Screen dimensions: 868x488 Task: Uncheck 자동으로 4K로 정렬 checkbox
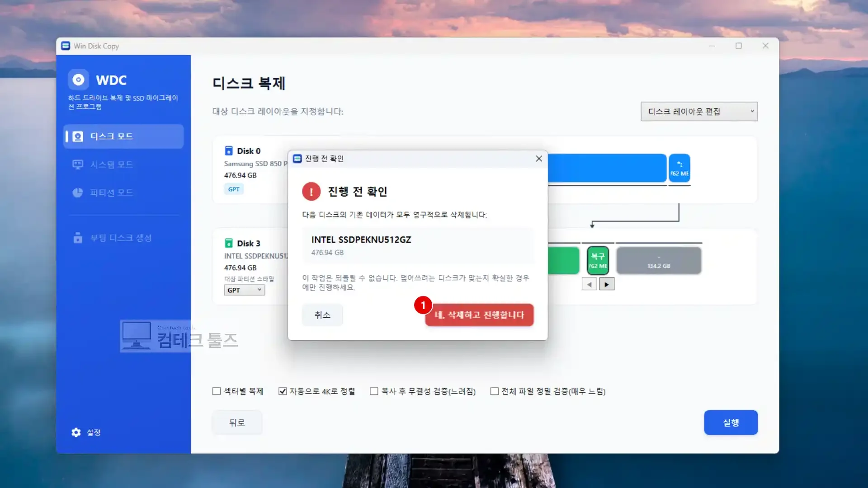[x=283, y=391]
